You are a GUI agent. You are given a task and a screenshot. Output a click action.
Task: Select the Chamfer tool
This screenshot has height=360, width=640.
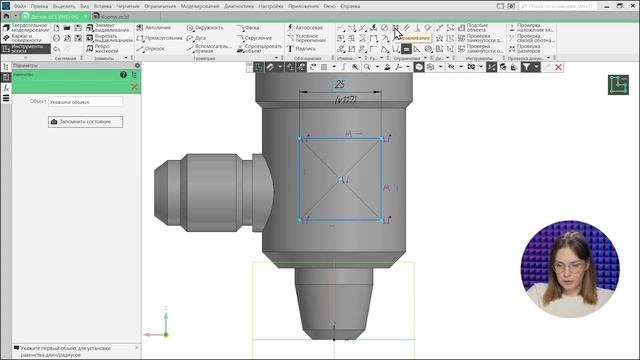click(248, 28)
